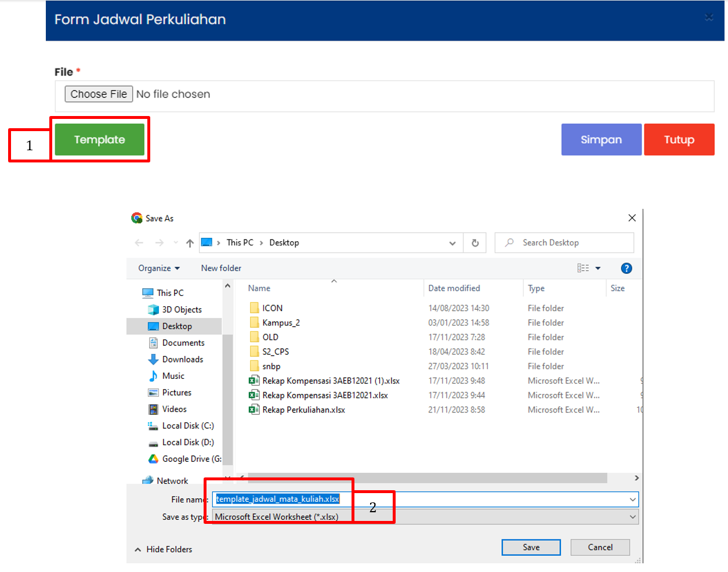Click Cancel in the Save As dialog
Image resolution: width=728 pixels, height=572 pixels.
(600, 547)
